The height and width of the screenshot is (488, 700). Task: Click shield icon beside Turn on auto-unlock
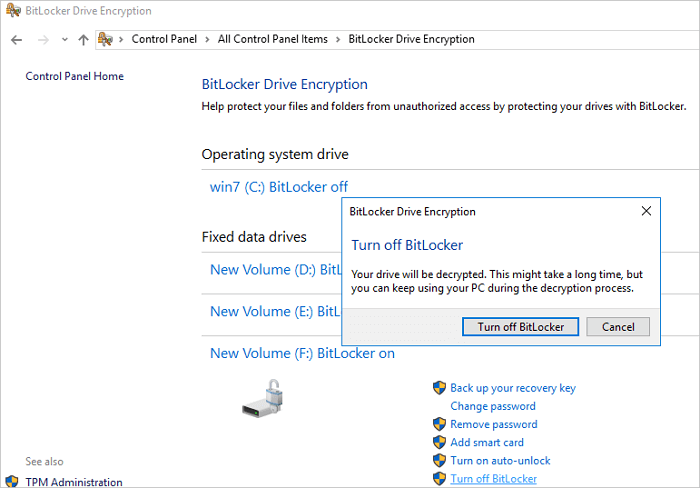[x=439, y=460]
